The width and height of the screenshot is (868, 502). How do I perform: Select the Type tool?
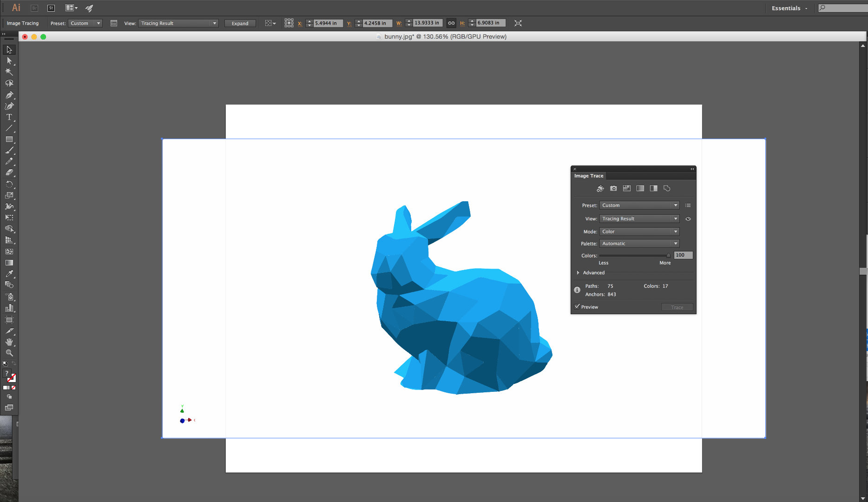(9, 117)
